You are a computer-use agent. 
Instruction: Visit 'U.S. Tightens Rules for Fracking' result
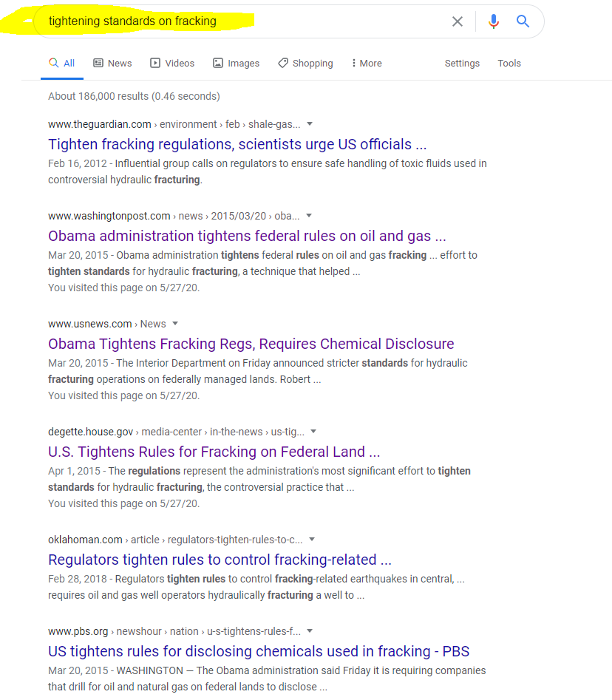(x=214, y=452)
